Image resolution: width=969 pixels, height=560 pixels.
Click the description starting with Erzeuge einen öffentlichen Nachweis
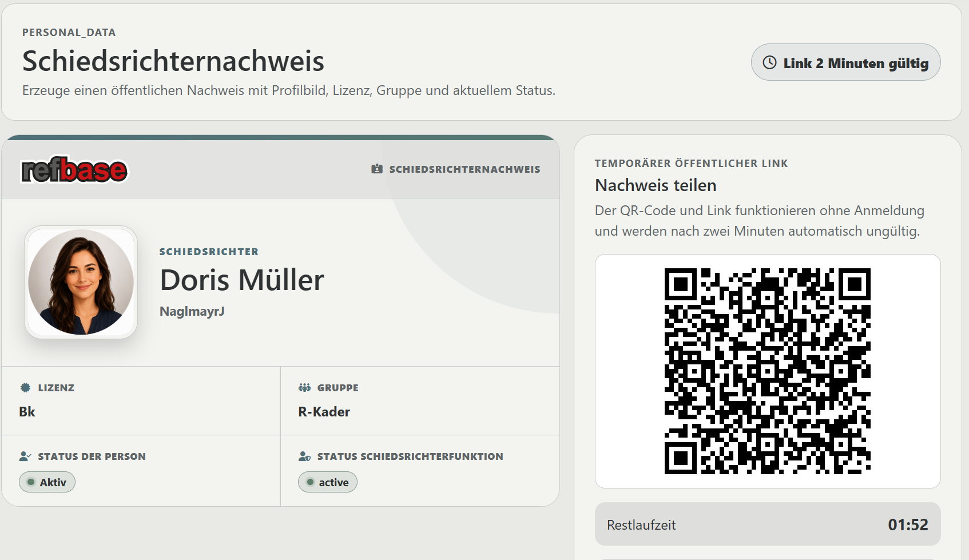(x=289, y=90)
